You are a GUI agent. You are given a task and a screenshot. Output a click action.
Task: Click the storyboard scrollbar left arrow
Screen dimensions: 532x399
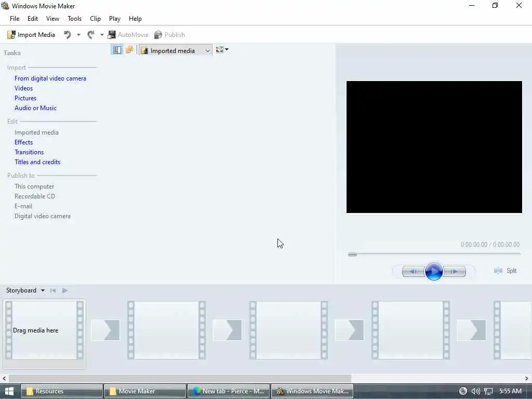[4, 378]
